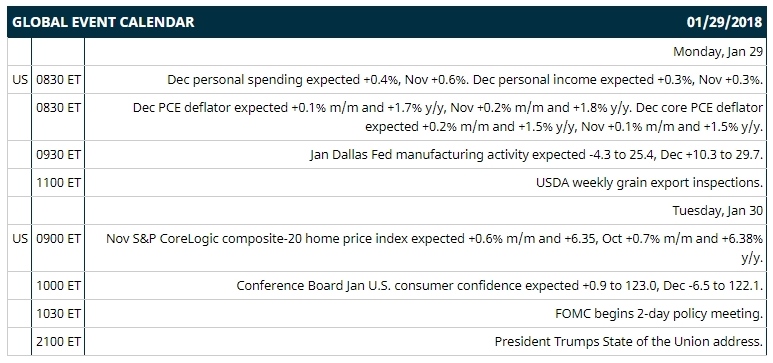Click the US label beside 0830 ET
The height and width of the screenshot is (363, 773).
(x=20, y=79)
